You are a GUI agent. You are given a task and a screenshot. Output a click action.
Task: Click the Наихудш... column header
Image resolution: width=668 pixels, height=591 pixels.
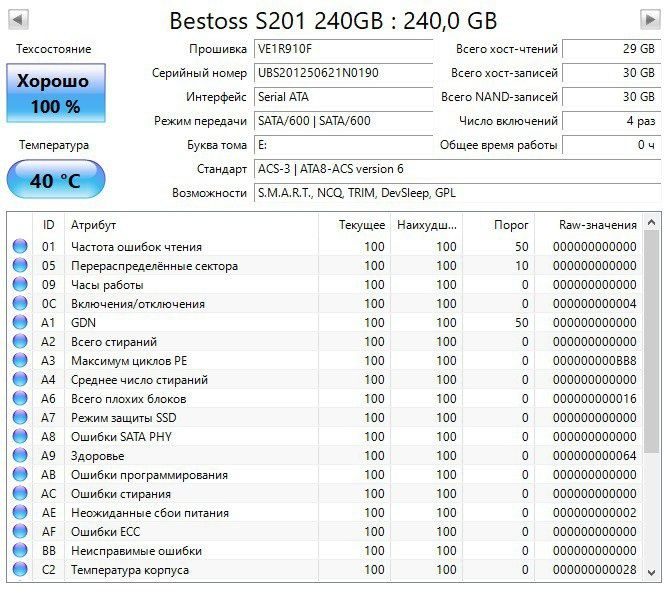pyautogui.click(x=426, y=225)
